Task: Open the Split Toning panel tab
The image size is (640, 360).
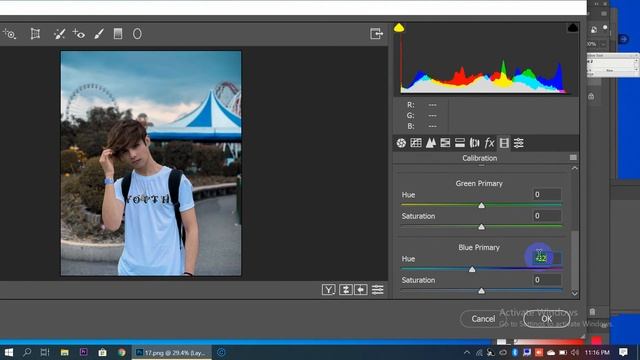Action: point(460,143)
